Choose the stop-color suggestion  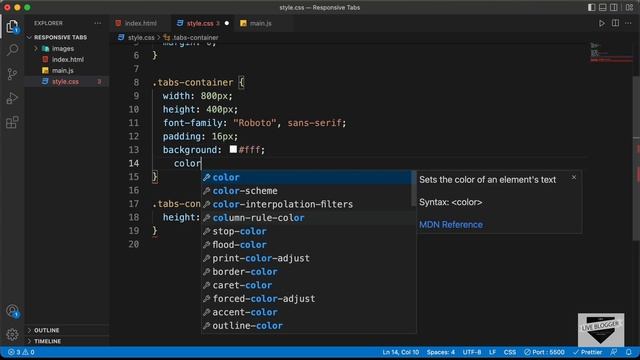coord(307,231)
